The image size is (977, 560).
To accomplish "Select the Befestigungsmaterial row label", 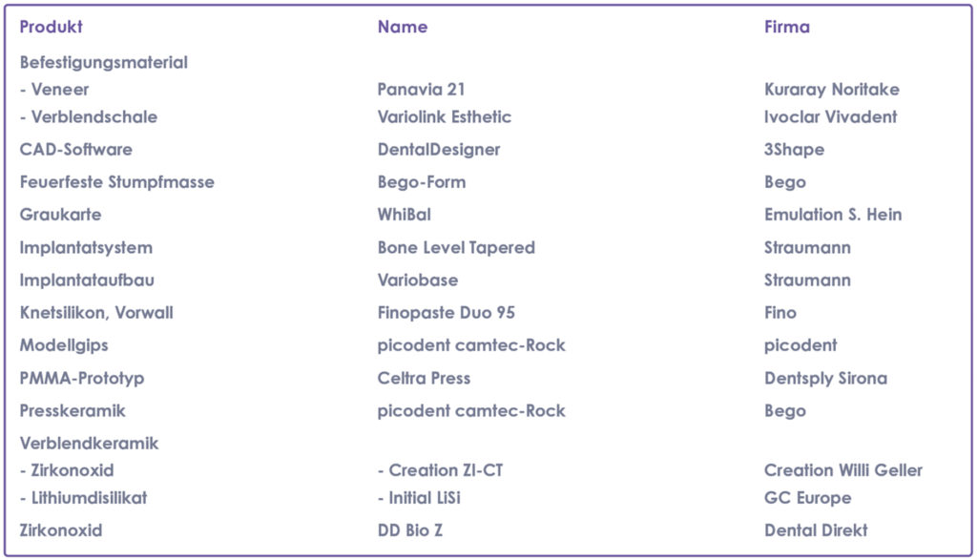I will pos(104,62).
